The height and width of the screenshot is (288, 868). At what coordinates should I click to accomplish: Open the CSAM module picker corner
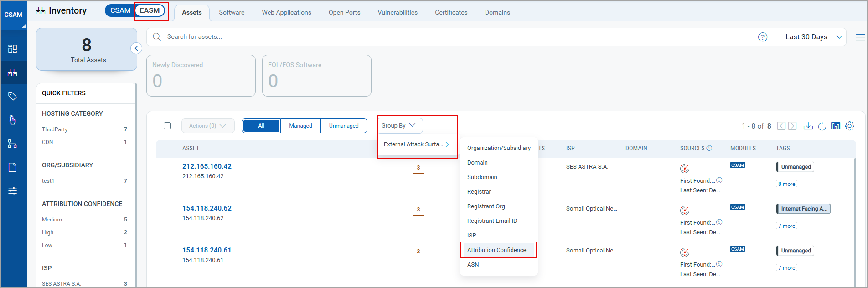tap(23, 26)
